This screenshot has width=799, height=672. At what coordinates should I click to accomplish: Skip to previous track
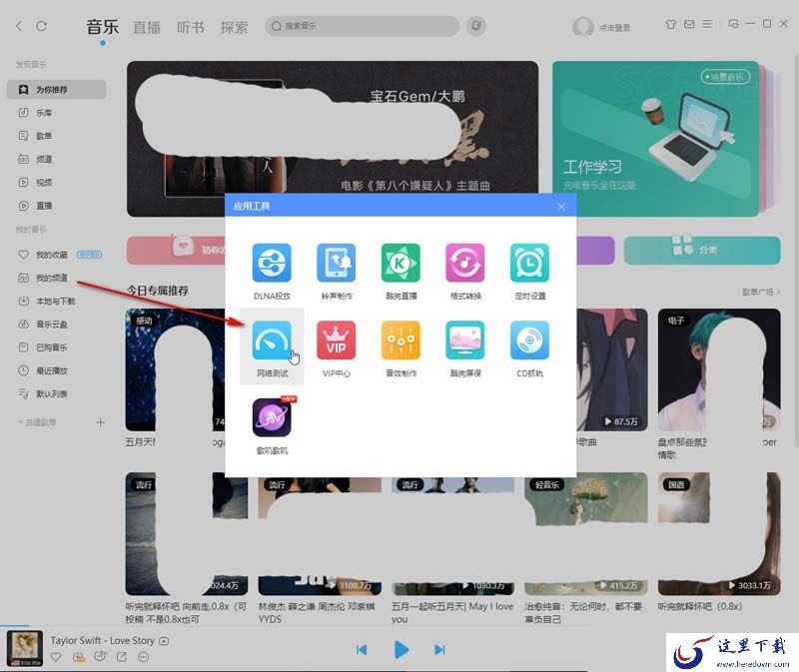click(362, 650)
